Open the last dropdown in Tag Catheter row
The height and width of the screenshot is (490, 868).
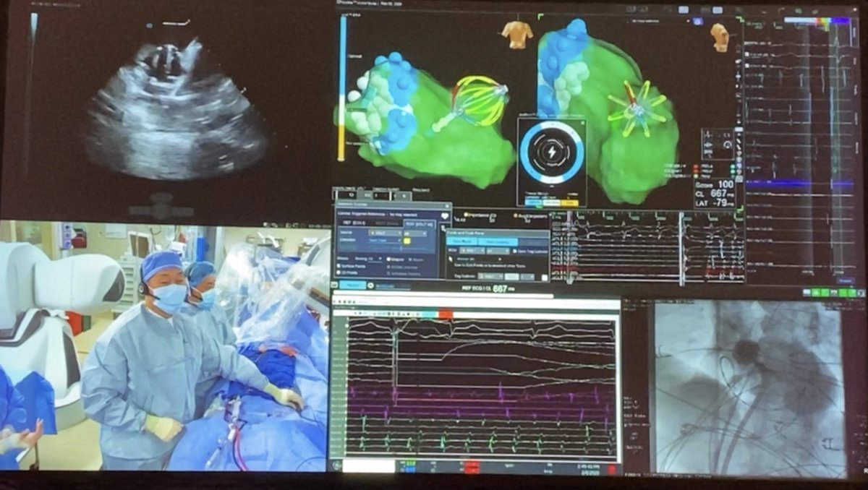(x=527, y=277)
